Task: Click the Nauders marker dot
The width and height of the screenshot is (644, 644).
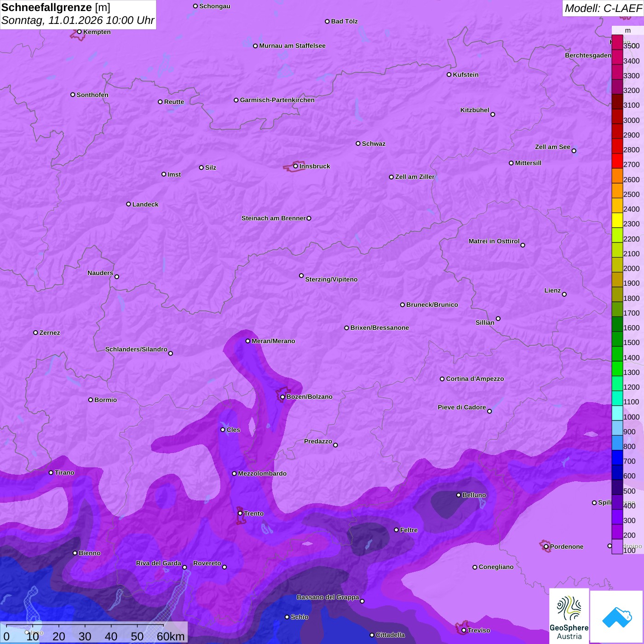Action: pyautogui.click(x=117, y=276)
